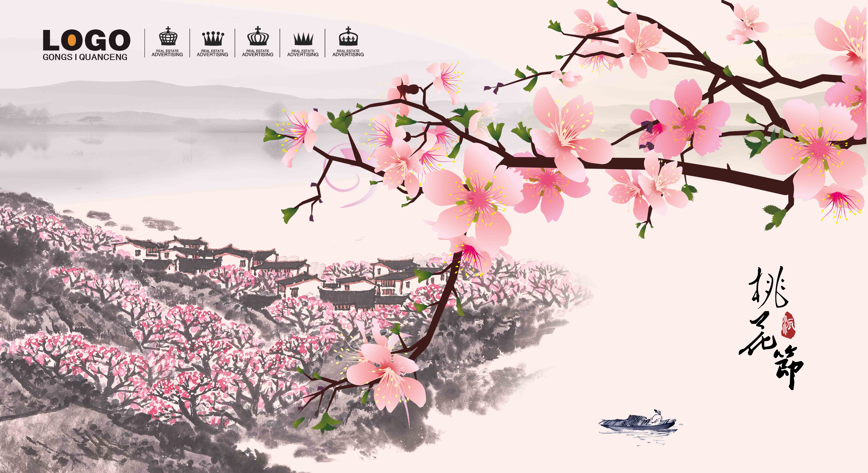868x473 pixels.
Task: Click REAL ESTATE ADVERTISING under the orb crown
Action: click(167, 53)
